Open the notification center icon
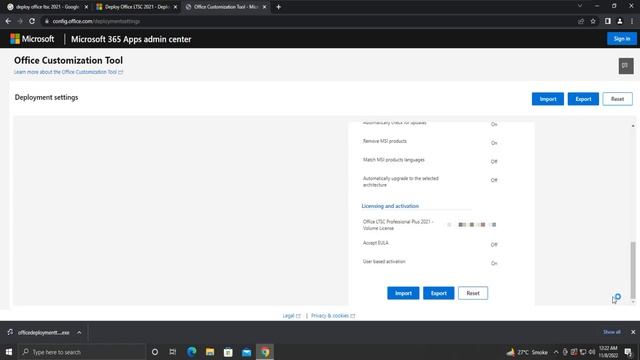 (x=628, y=352)
